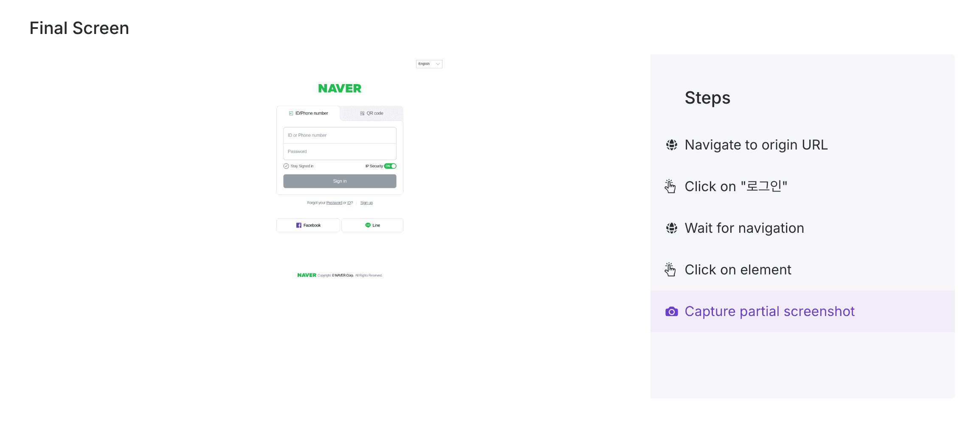Screen dimensions: 980x429
Task: Click the QR code icon in the tab
Action: point(362,113)
